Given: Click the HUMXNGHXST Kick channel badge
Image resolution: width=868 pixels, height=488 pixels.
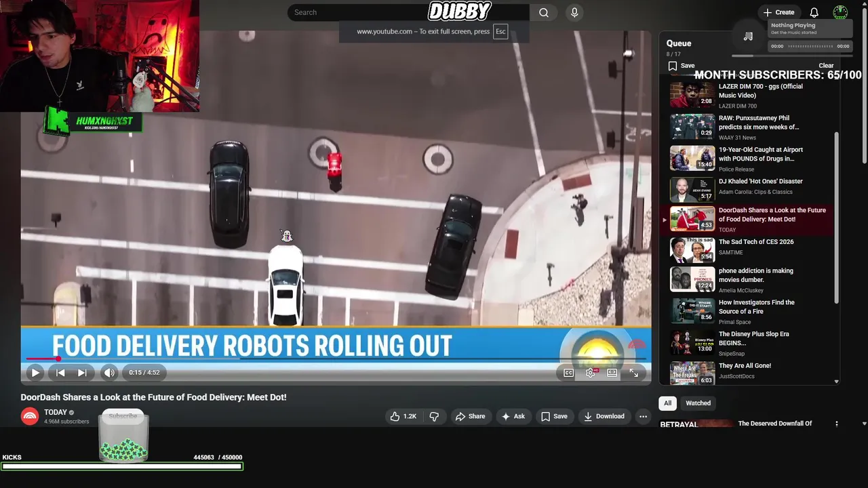Looking at the screenshot, I should click(x=93, y=122).
